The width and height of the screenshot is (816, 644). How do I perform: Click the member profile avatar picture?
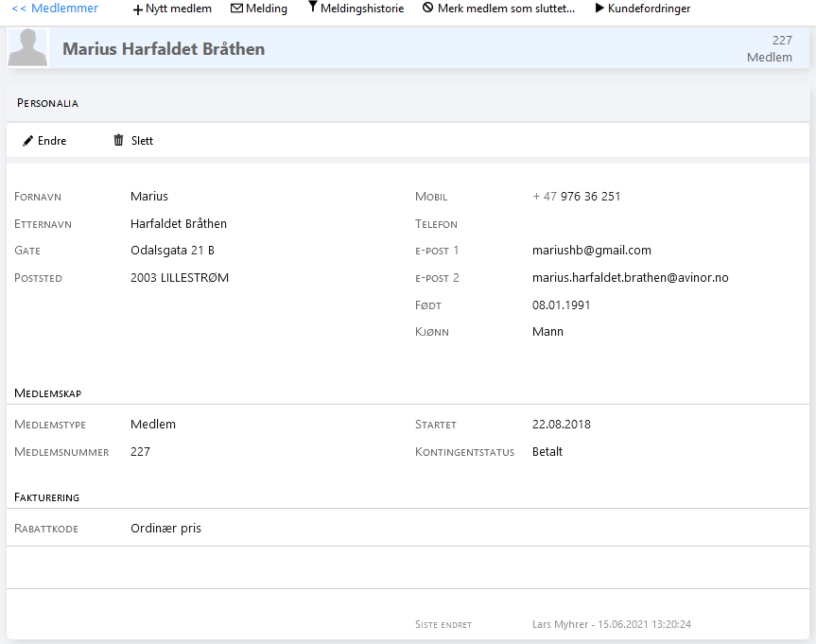pyautogui.click(x=27, y=47)
